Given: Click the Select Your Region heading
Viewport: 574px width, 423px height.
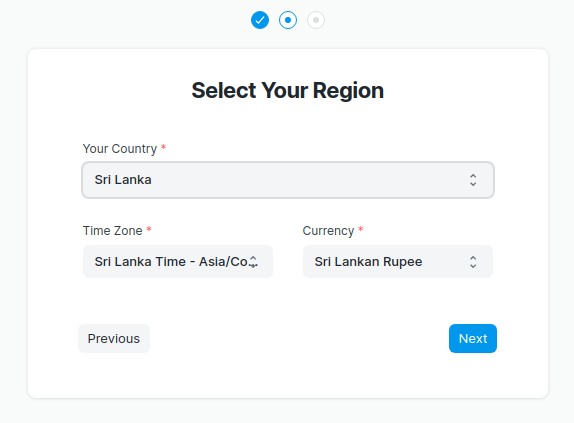Looking at the screenshot, I should [288, 90].
